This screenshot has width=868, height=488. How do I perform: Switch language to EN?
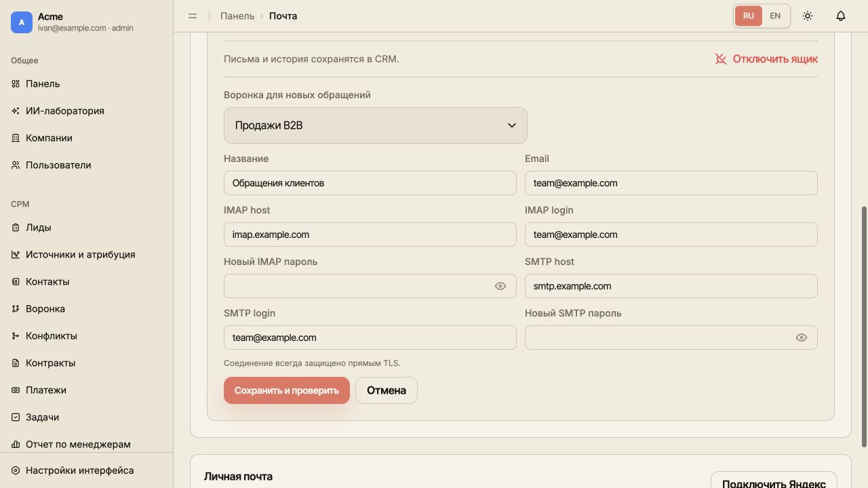[775, 16]
